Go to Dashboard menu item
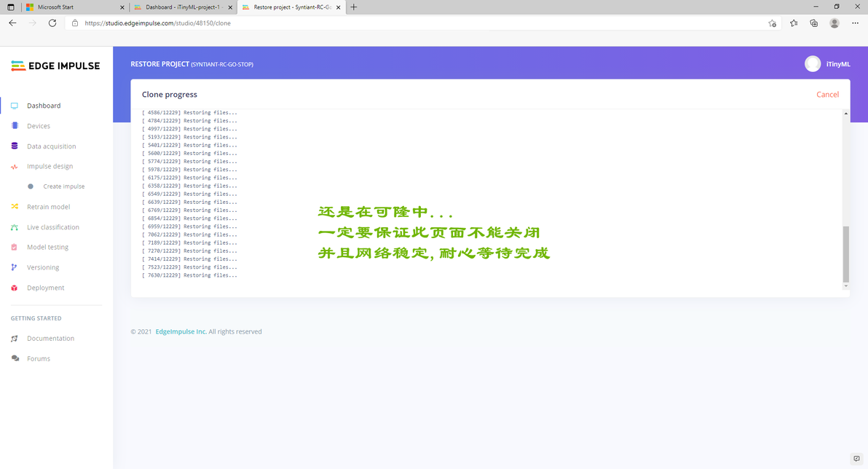The image size is (868, 469). 44,106
